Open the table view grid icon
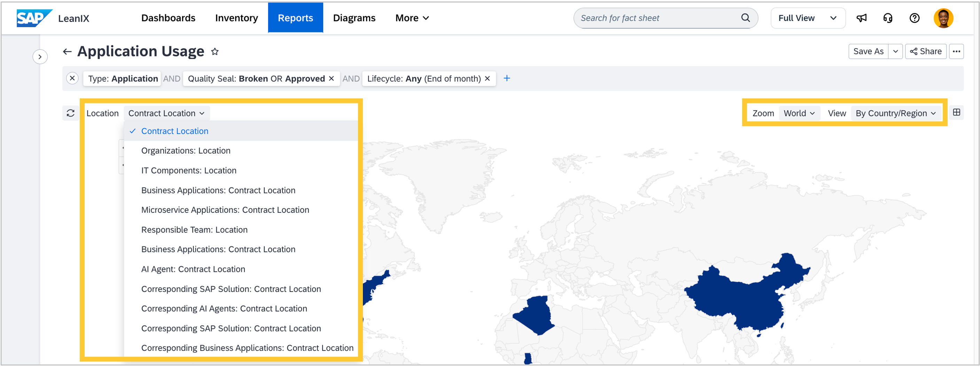This screenshot has height=367, width=980. point(956,112)
